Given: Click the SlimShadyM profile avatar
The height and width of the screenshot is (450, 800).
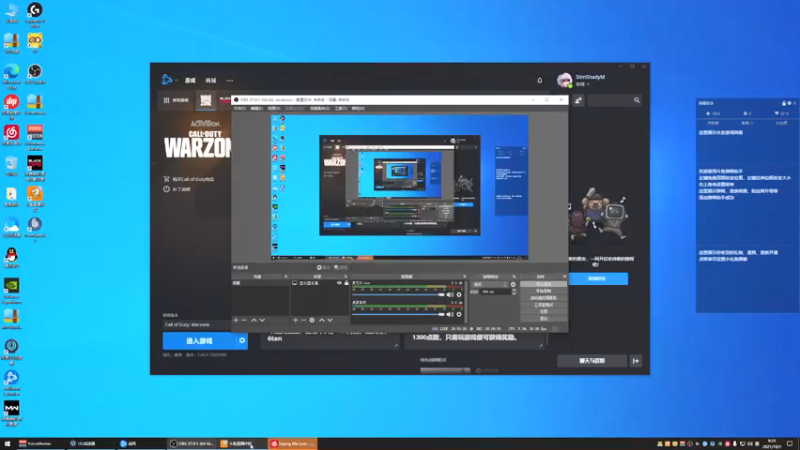Looking at the screenshot, I should 564,80.
